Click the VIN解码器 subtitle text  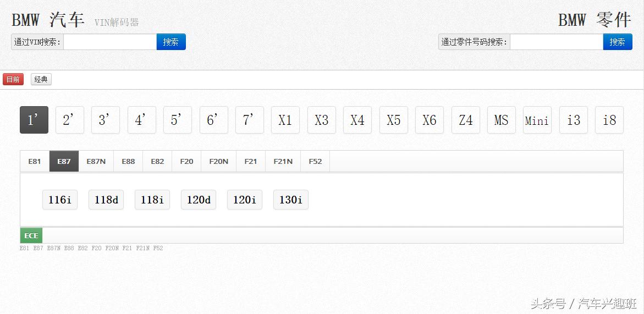[117, 22]
